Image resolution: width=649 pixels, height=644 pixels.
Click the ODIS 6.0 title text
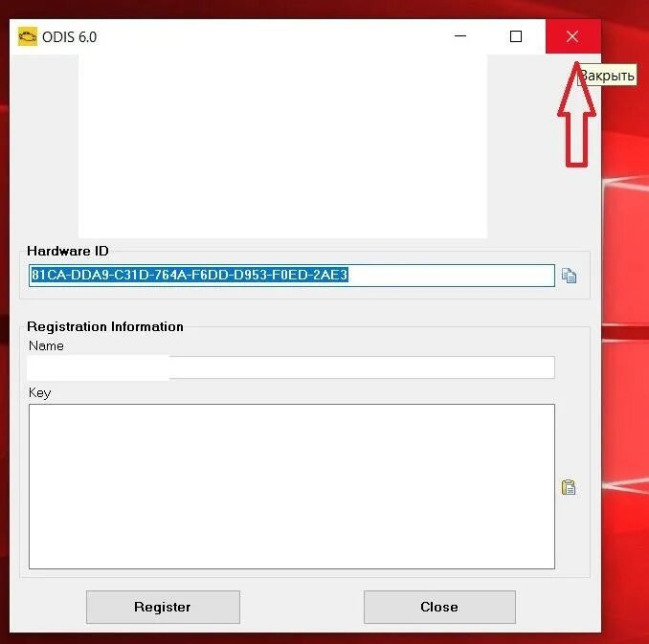(x=70, y=37)
